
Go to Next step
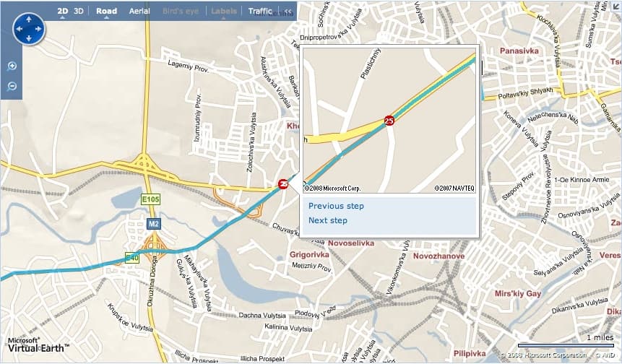tap(328, 220)
